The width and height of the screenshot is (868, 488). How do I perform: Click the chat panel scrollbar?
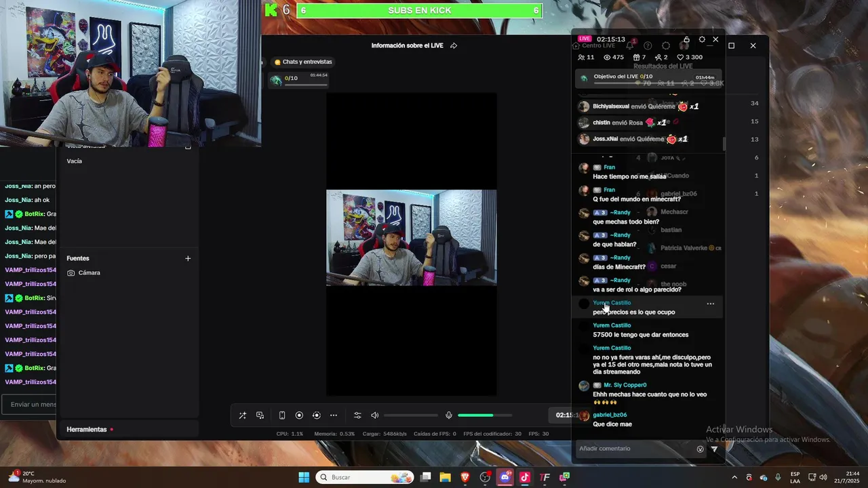coord(724,144)
